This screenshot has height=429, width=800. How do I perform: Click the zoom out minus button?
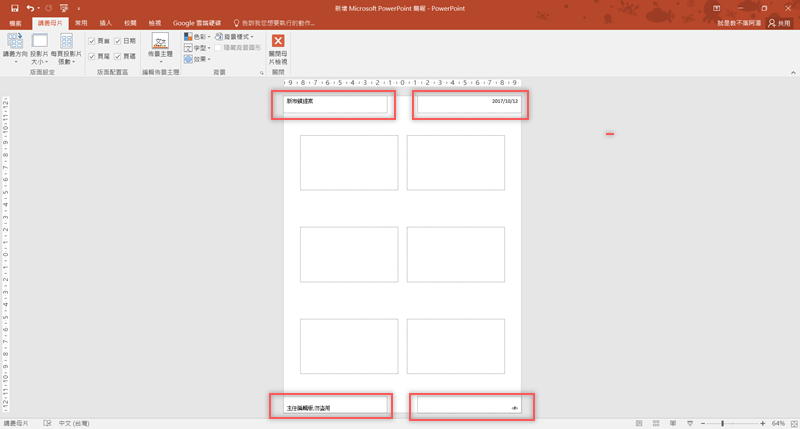703,423
